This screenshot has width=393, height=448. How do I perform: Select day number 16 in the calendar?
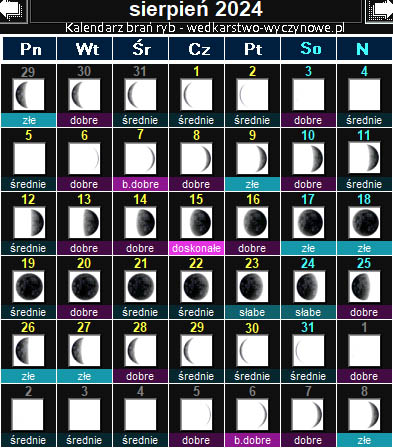253,199
